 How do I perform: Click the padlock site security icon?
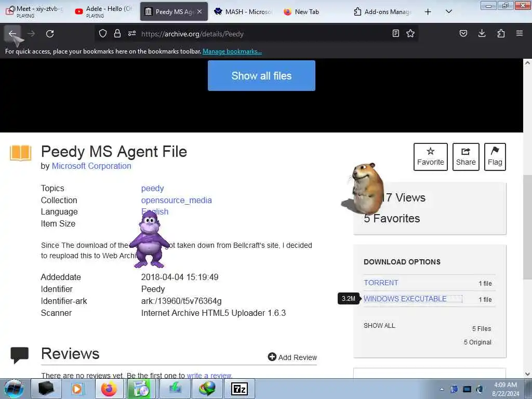[117, 33]
